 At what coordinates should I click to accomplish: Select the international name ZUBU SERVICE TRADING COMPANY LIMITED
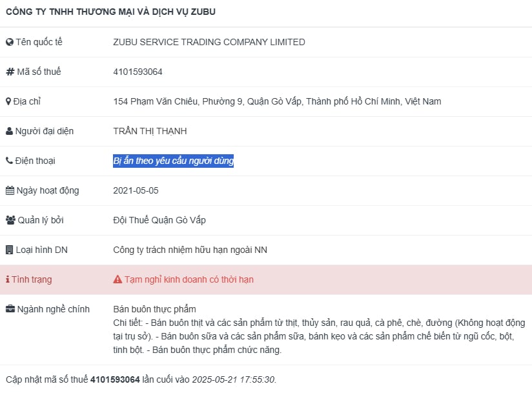209,42
